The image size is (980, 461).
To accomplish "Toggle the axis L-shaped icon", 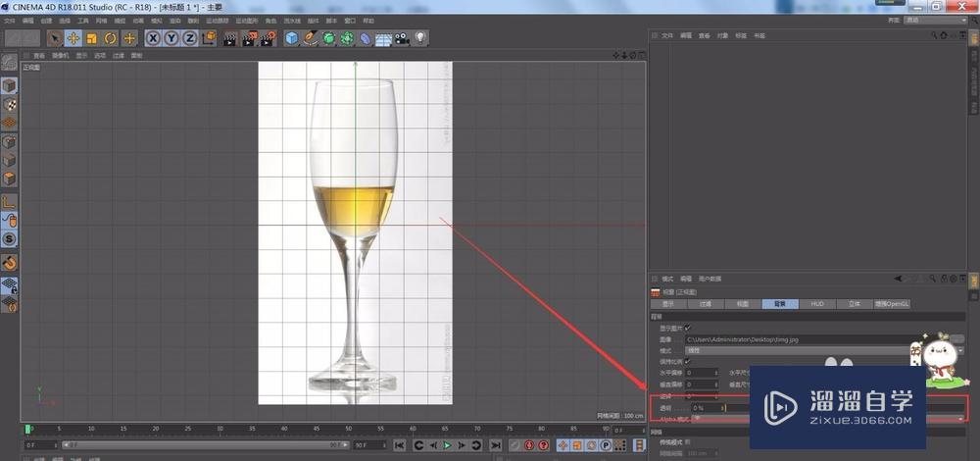I will (x=9, y=202).
